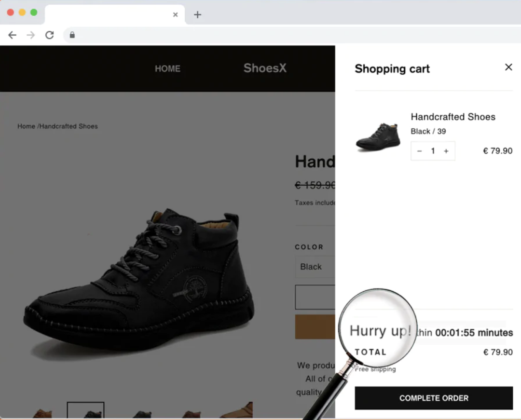
Task: Increase Handcrafted Shoes quantity with plus
Action: tap(446, 151)
